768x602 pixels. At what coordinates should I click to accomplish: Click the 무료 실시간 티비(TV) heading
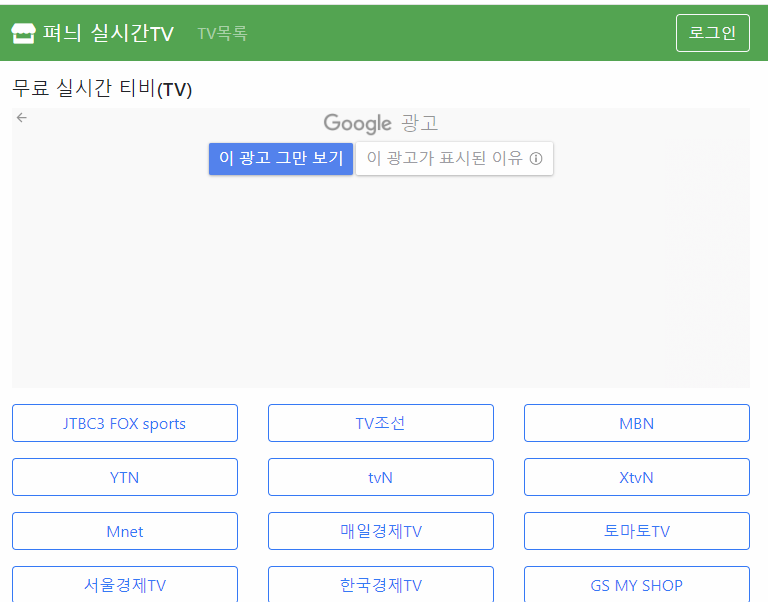coord(102,89)
